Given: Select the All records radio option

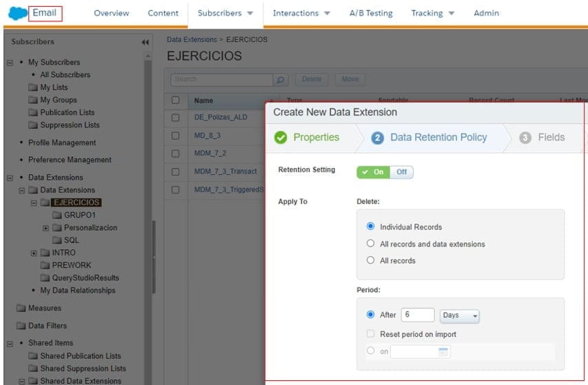Looking at the screenshot, I should 371,261.
